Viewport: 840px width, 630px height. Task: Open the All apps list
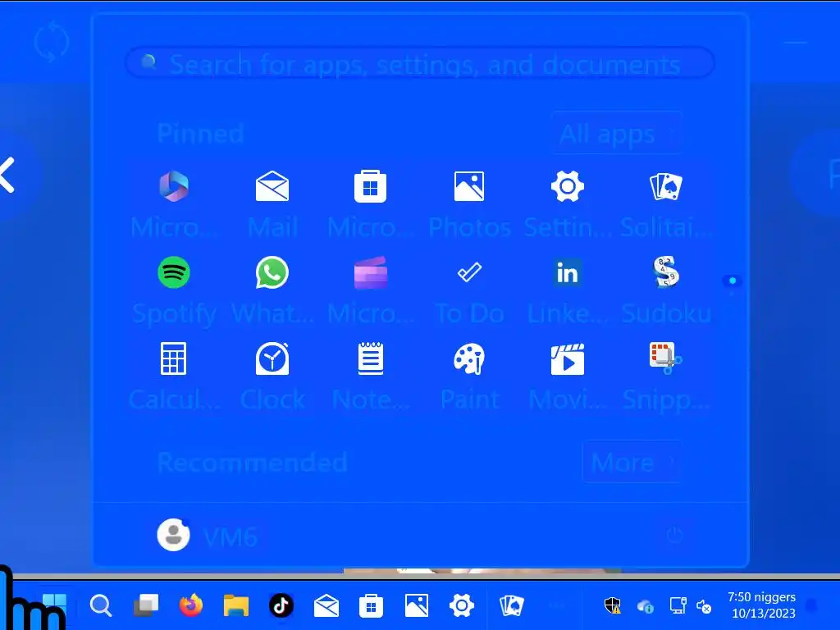point(617,134)
